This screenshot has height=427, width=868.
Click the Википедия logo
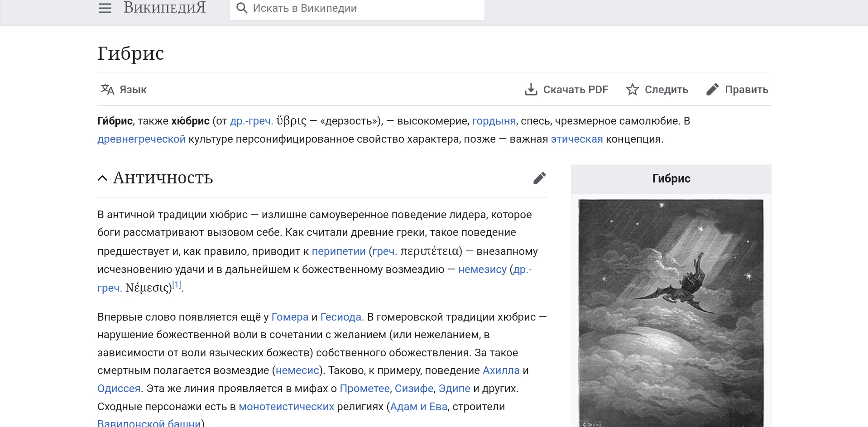tap(165, 8)
